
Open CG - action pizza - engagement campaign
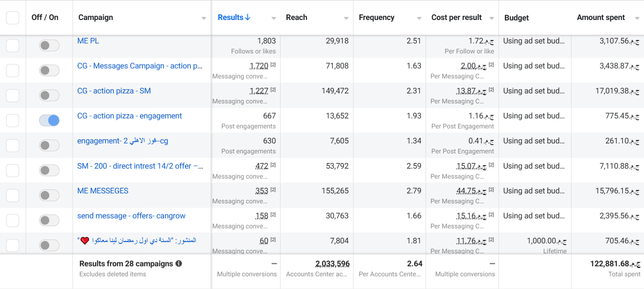coord(129,116)
